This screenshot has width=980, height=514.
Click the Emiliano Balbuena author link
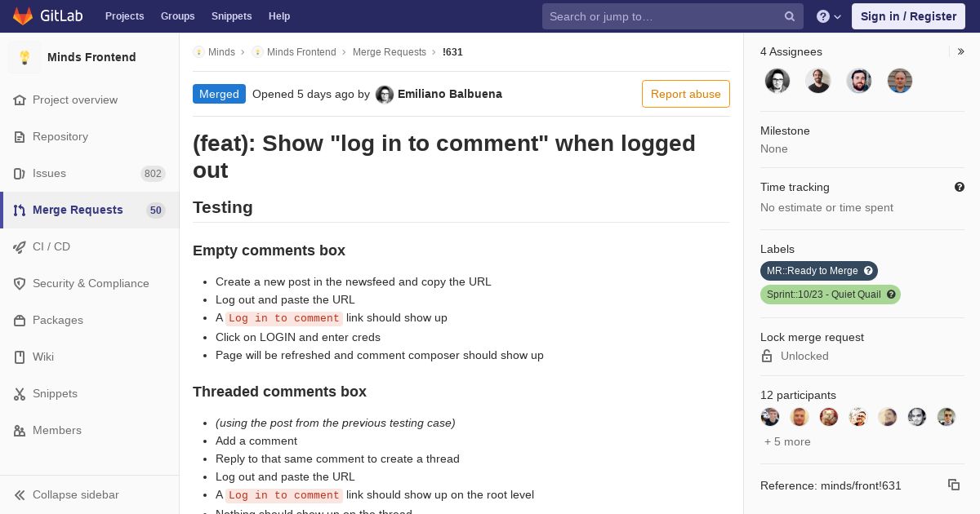point(450,94)
